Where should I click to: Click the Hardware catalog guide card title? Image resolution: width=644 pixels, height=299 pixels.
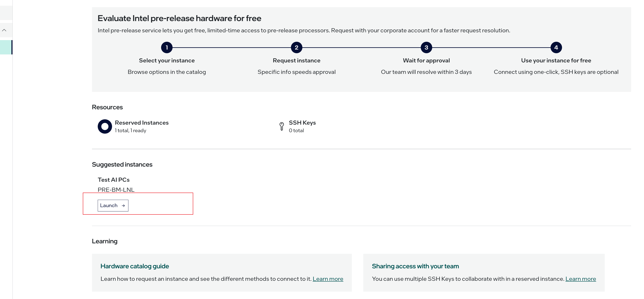135,266
